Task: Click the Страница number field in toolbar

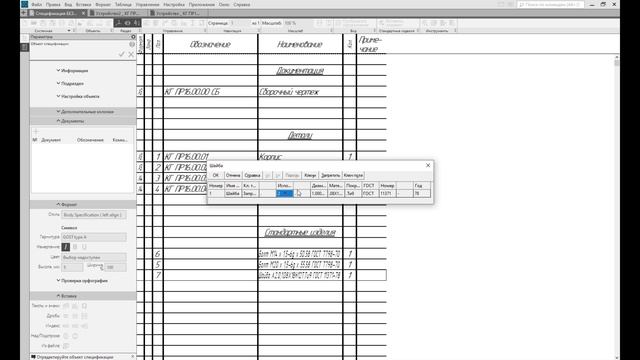Action: (x=240, y=23)
